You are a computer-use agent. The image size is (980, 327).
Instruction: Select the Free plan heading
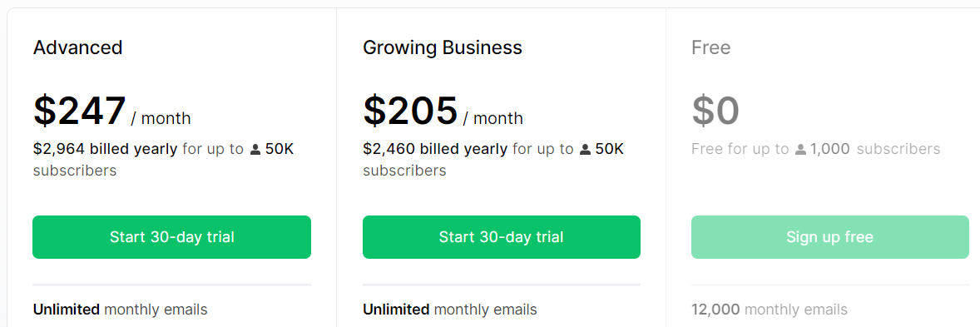[x=711, y=47]
